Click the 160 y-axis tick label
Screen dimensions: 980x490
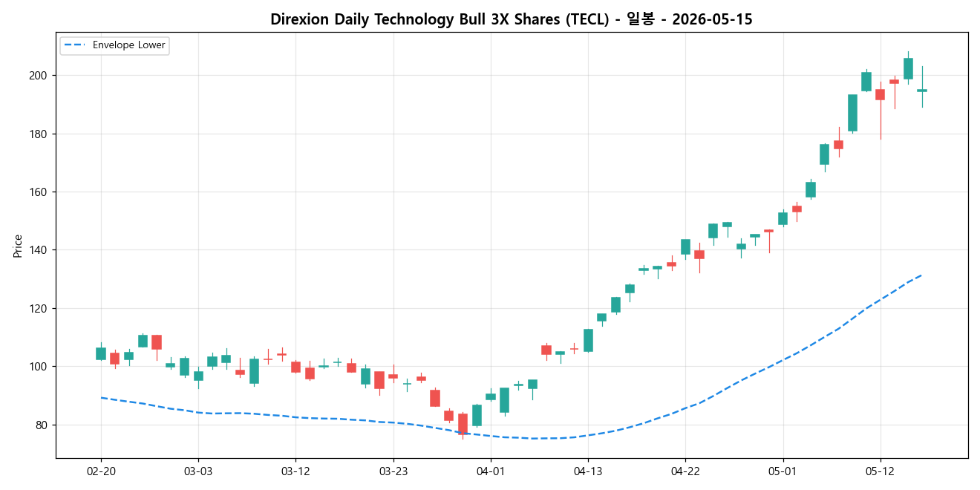click(38, 192)
